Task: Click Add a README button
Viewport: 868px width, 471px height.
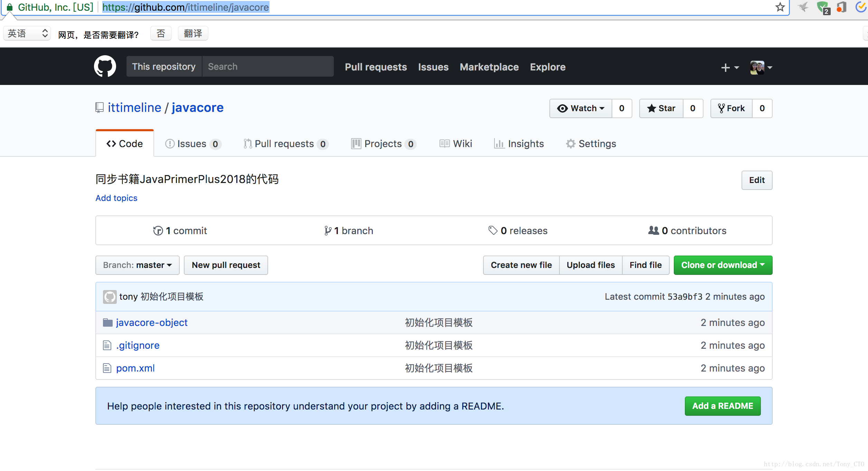Action: [723, 406]
